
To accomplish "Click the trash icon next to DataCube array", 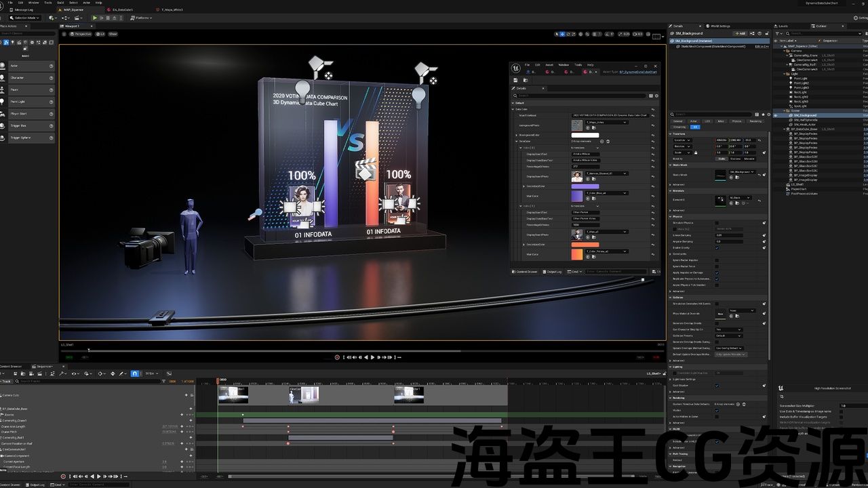I will coord(608,142).
